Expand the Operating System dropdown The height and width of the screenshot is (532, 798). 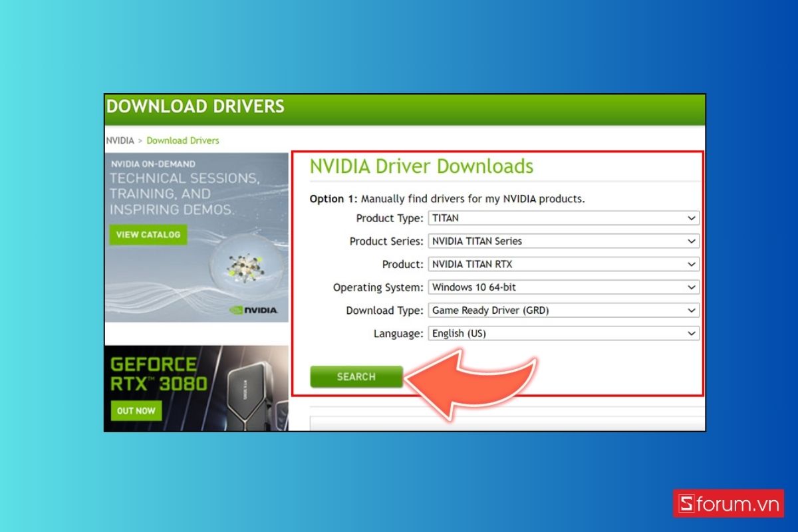[563, 287]
